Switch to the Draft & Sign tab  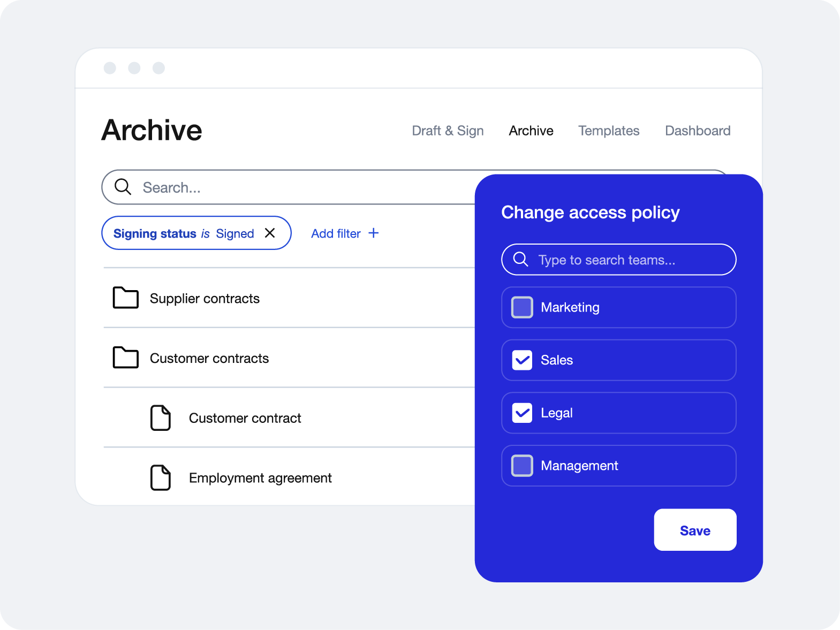[x=448, y=131]
